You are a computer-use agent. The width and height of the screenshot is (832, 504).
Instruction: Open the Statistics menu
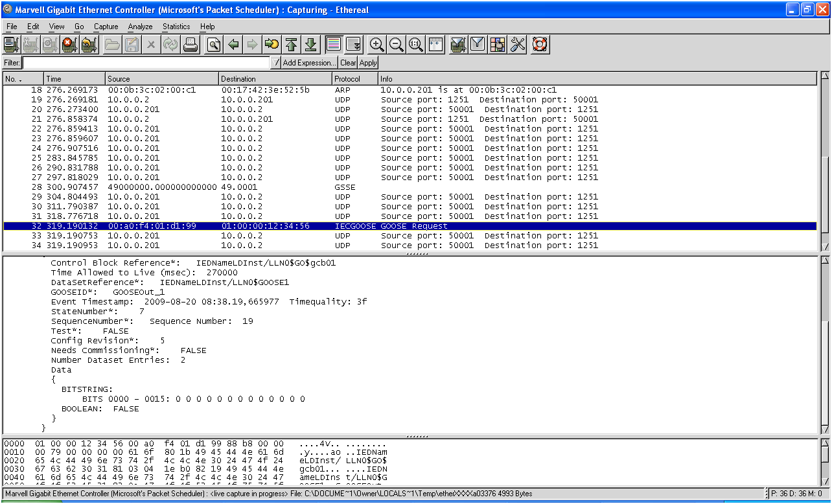tap(176, 27)
